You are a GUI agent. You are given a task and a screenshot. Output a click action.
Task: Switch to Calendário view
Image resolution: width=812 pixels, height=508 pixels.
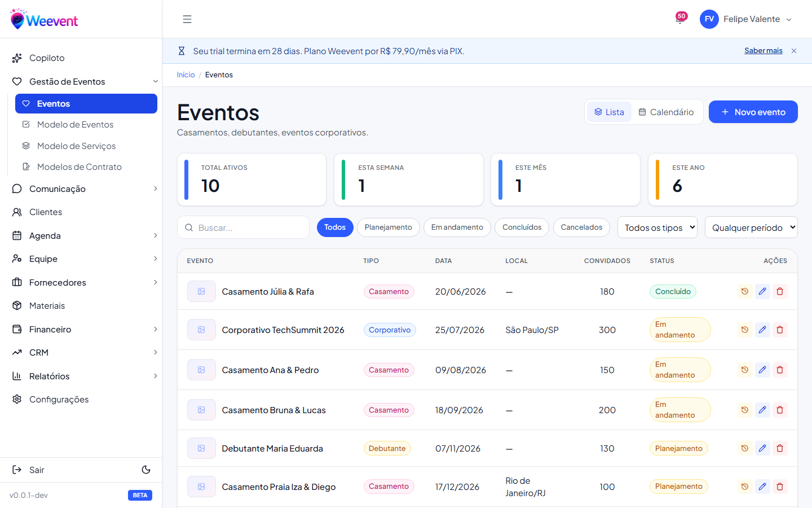[666, 112]
